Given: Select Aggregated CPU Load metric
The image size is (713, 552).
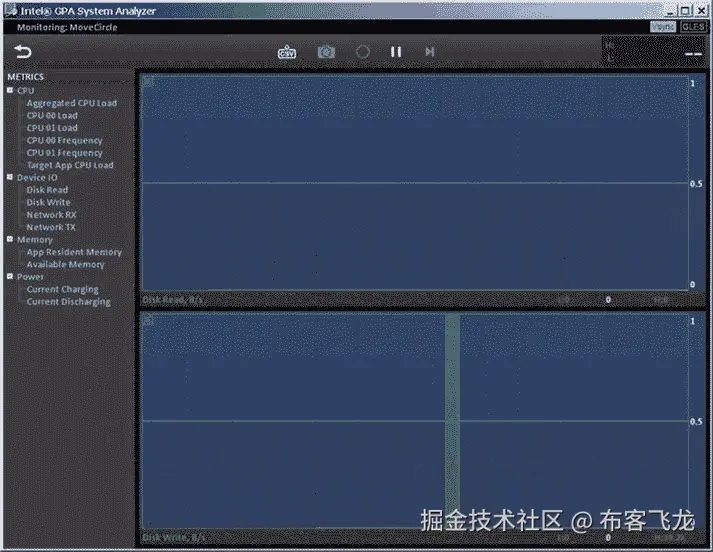Looking at the screenshot, I should [71, 103].
